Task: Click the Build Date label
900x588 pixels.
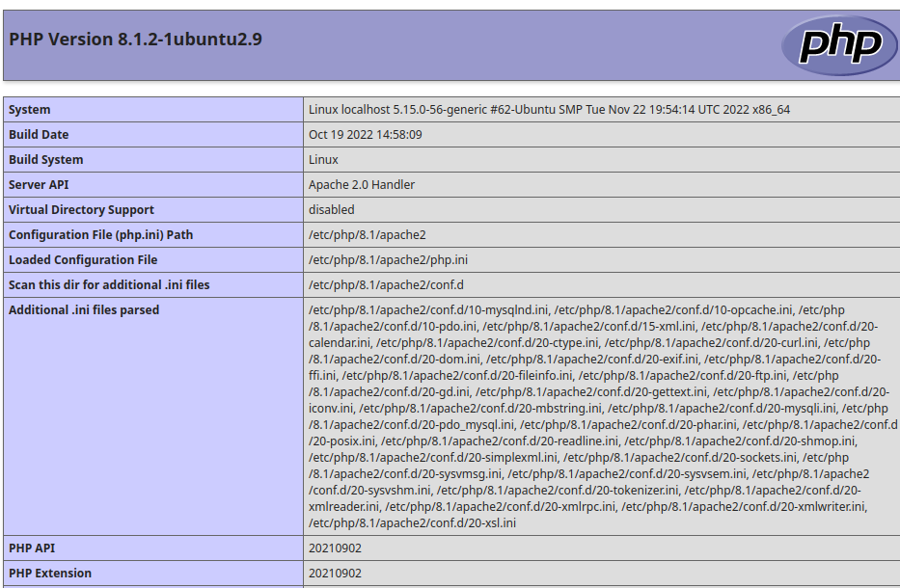Action: [x=39, y=135]
